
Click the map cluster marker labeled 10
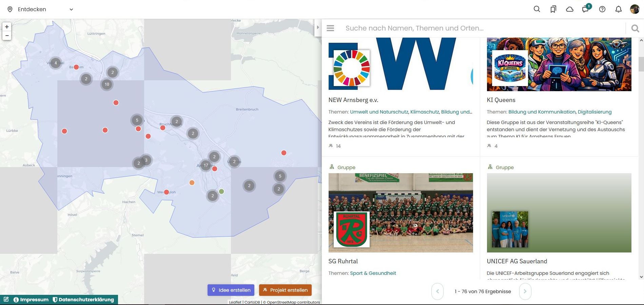[107, 84]
